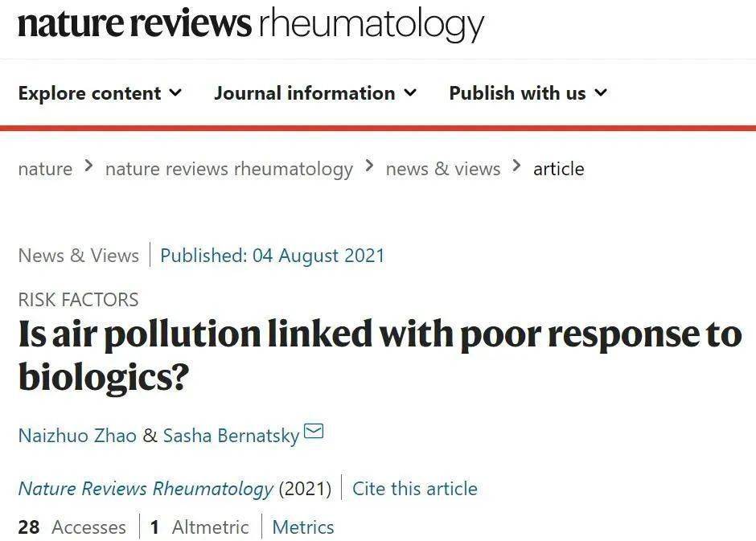
Task: Click the article title heading
Action: click(380, 355)
